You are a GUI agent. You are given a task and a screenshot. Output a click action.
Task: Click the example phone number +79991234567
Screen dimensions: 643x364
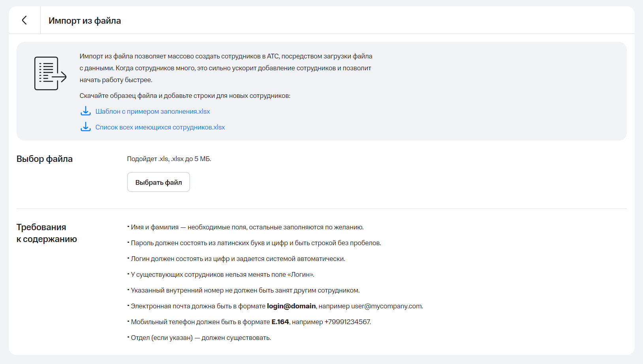(x=347, y=322)
